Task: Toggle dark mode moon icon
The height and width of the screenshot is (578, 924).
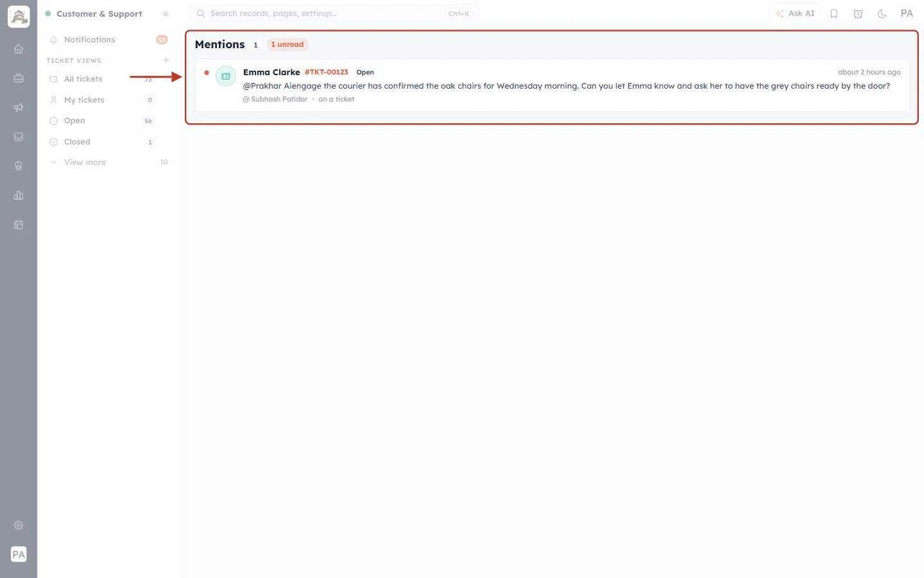Action: (882, 13)
